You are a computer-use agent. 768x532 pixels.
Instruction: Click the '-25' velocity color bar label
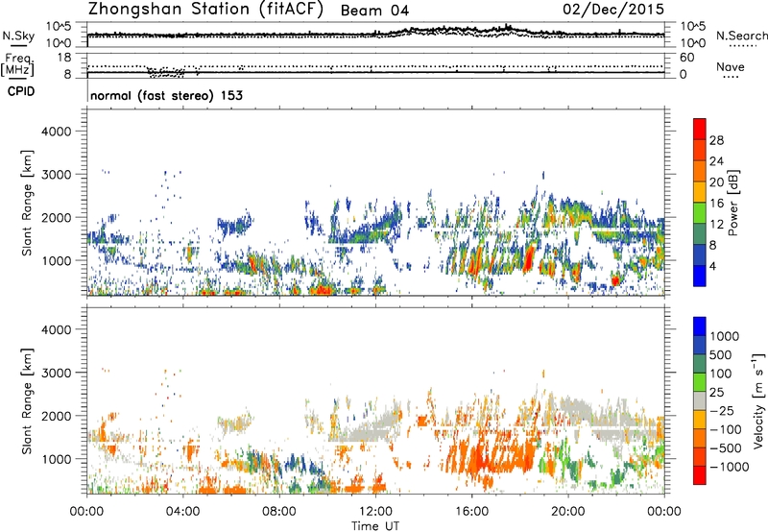coord(722,411)
